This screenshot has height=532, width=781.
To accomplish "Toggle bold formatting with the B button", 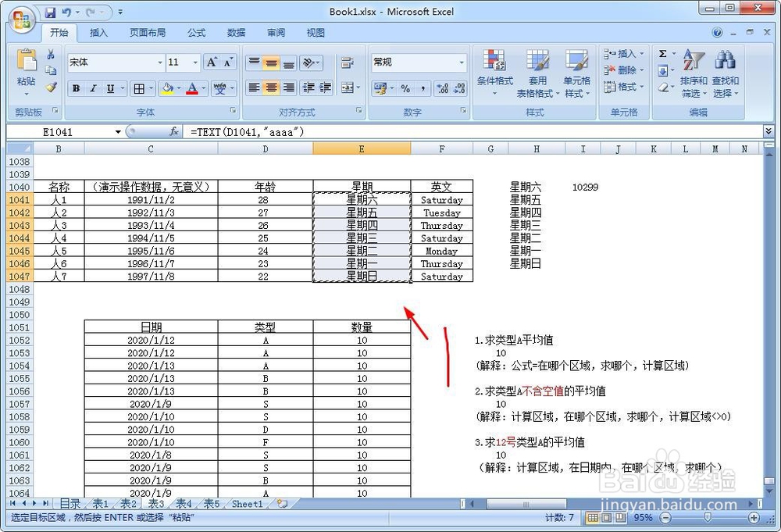I will (x=75, y=87).
